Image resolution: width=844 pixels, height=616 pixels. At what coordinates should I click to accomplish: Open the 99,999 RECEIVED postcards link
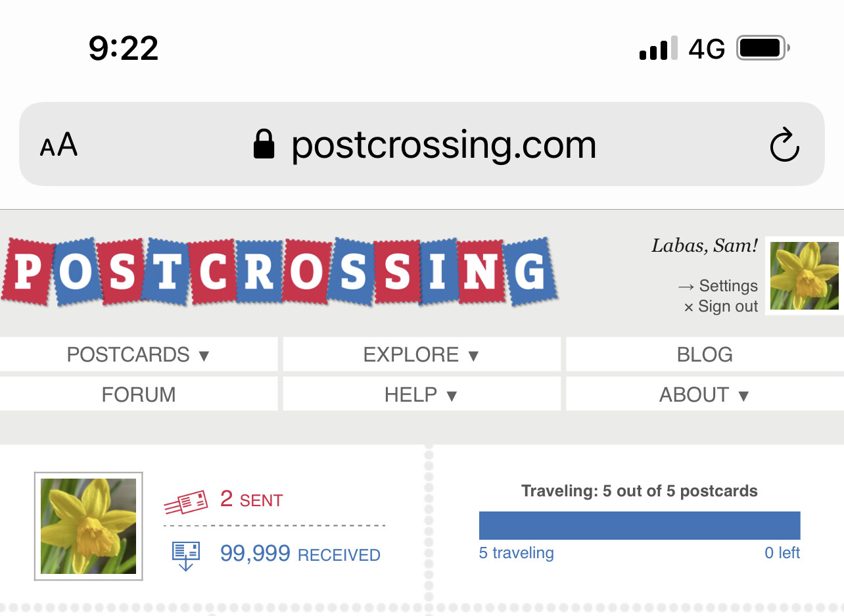(300, 554)
